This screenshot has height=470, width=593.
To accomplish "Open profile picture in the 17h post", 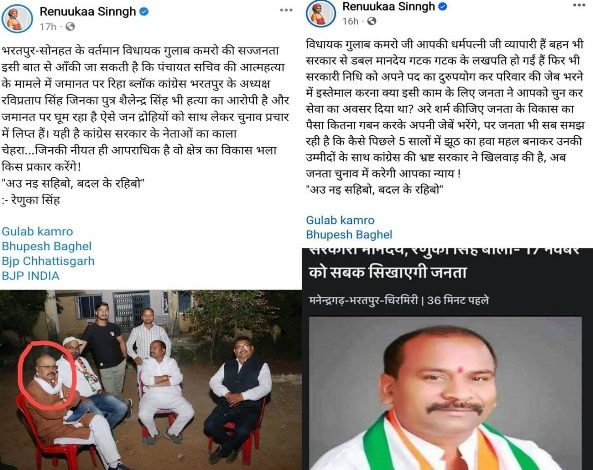I will (17, 19).
